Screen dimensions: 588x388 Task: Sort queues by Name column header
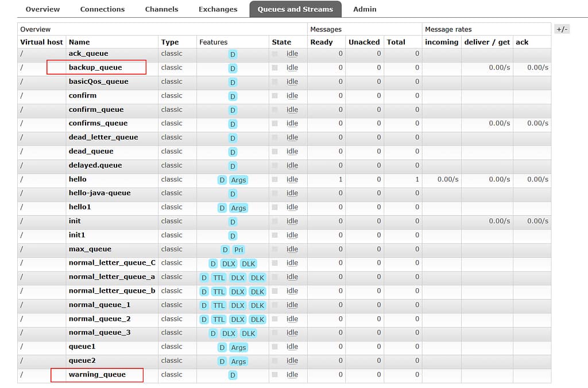coord(79,42)
